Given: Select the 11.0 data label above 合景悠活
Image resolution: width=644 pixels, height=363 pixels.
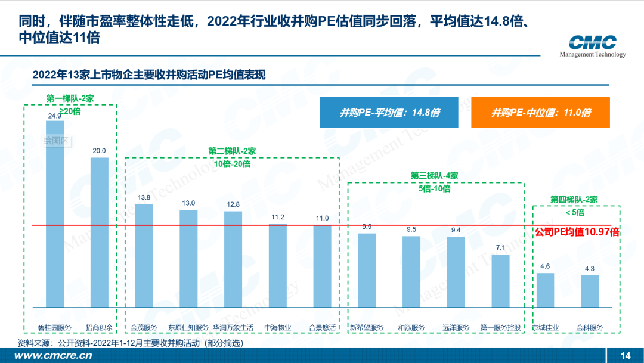Looking at the screenshot, I should [322, 219].
